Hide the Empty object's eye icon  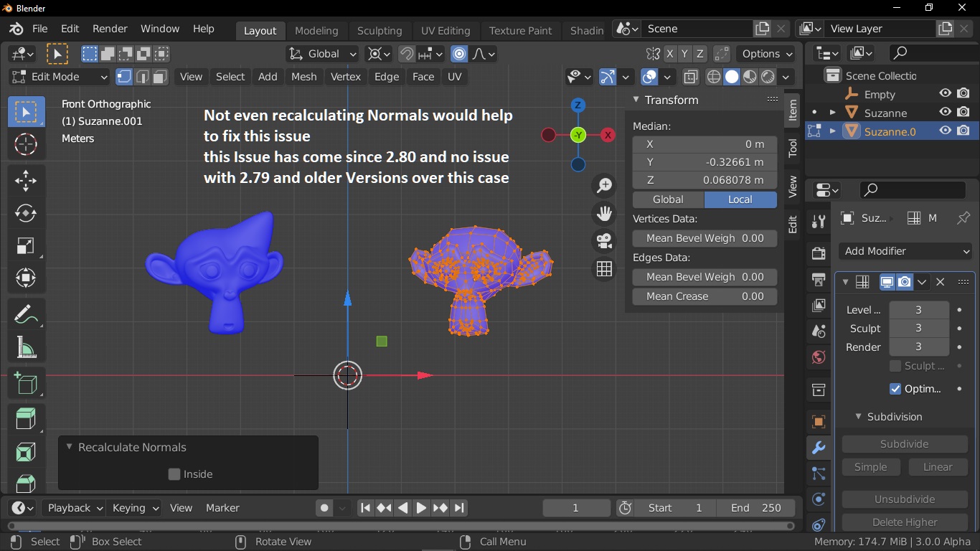coord(946,94)
